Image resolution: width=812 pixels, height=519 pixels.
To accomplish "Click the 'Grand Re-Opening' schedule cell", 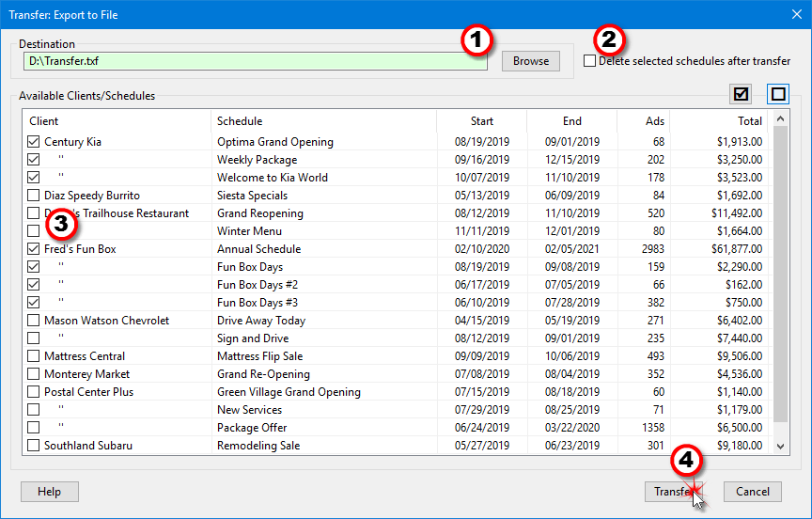I will (324, 374).
